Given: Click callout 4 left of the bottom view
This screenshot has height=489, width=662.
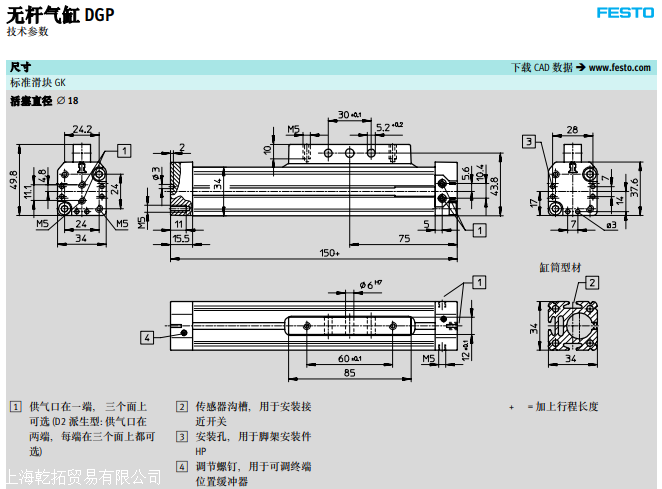Looking at the screenshot, I should tap(147, 337).
